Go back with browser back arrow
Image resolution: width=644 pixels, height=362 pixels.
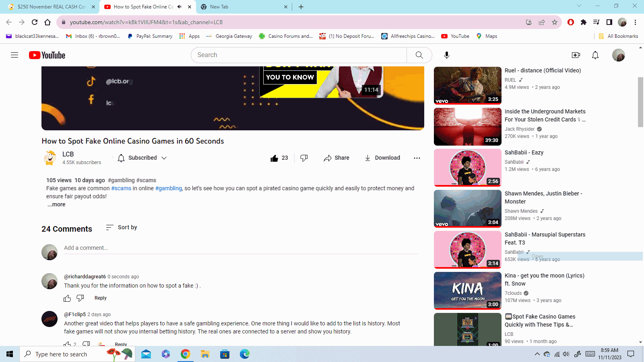pyautogui.click(x=9, y=22)
